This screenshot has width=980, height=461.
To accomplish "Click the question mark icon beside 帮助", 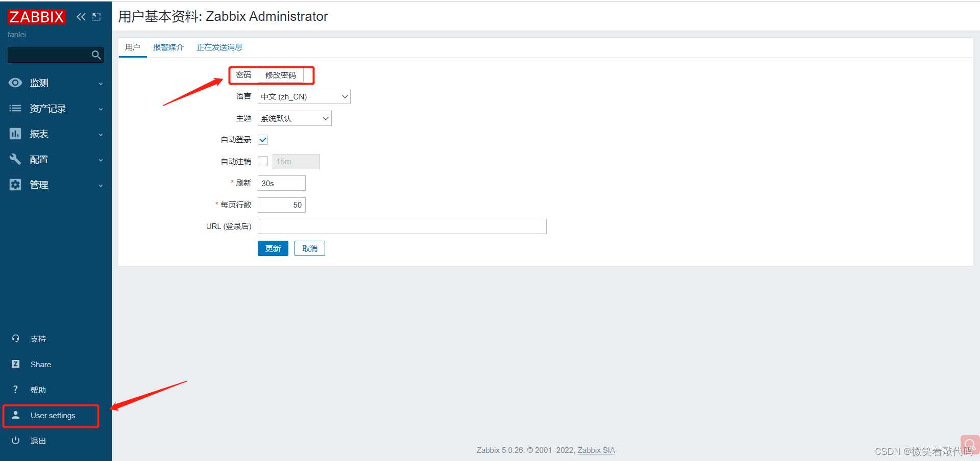I will point(15,390).
